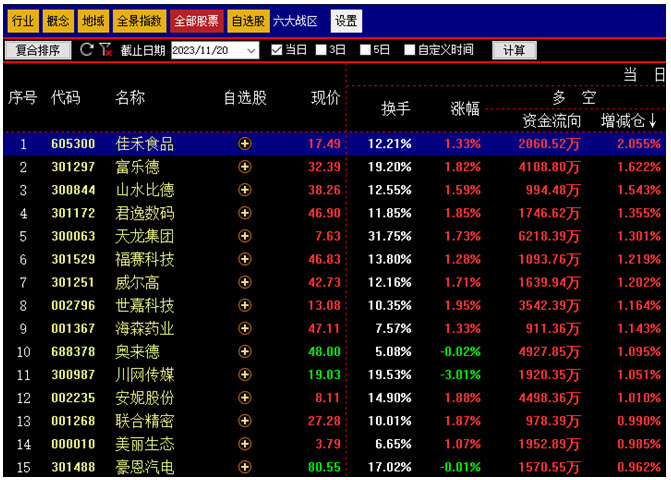Add 川网传媒 to watchlist via plus icon

click(x=245, y=375)
